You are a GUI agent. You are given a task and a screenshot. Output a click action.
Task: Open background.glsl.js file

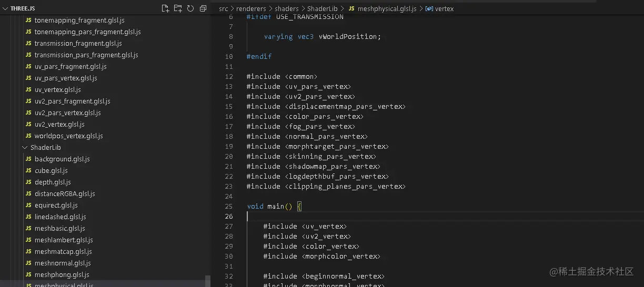pos(62,159)
